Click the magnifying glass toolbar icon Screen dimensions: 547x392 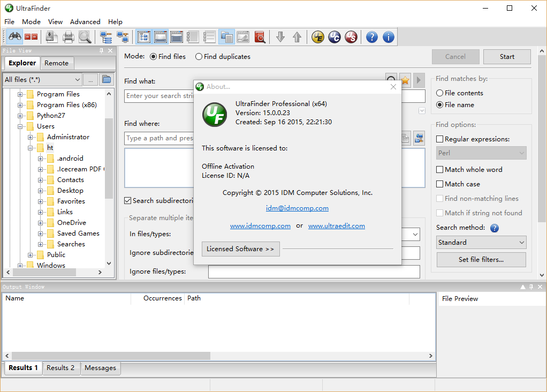[x=85, y=37]
